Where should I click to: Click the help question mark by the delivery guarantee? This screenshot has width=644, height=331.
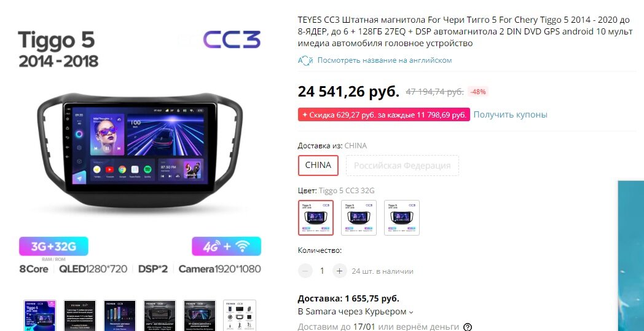click(468, 327)
